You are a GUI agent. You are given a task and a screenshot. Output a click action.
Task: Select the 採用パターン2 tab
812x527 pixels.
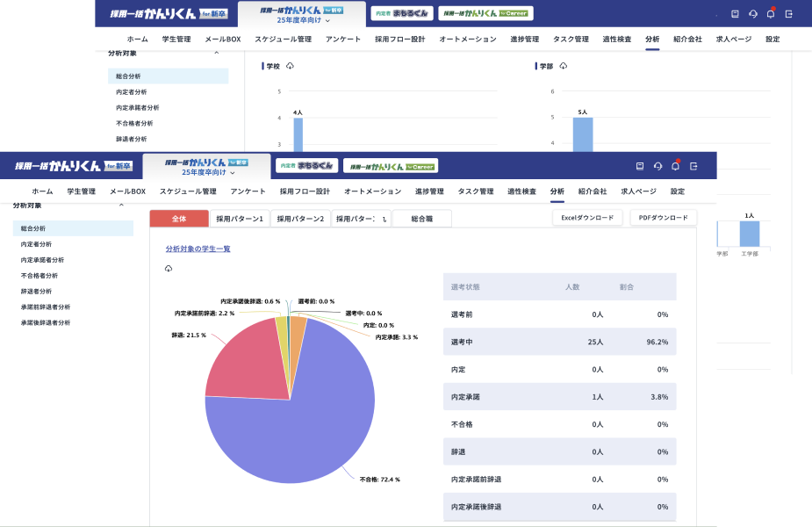pyautogui.click(x=300, y=219)
